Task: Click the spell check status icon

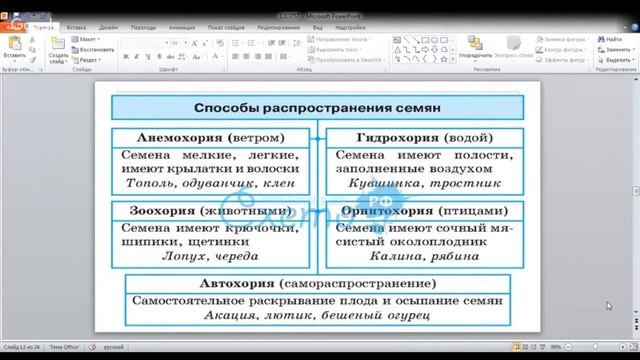Action: tap(93, 347)
